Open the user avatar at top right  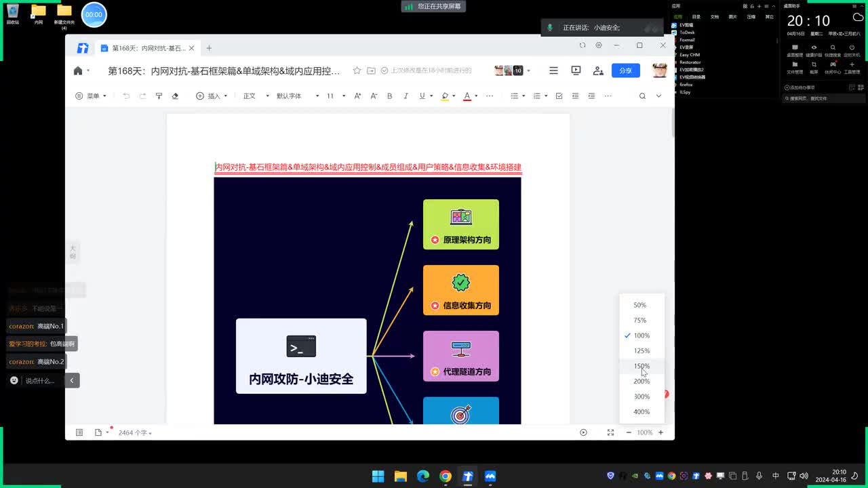click(x=659, y=70)
